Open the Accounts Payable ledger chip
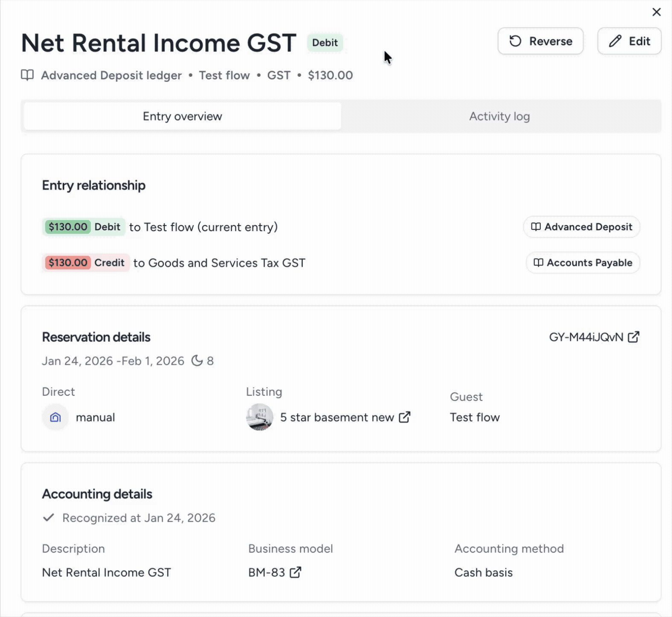The height and width of the screenshot is (617, 672). tap(582, 263)
